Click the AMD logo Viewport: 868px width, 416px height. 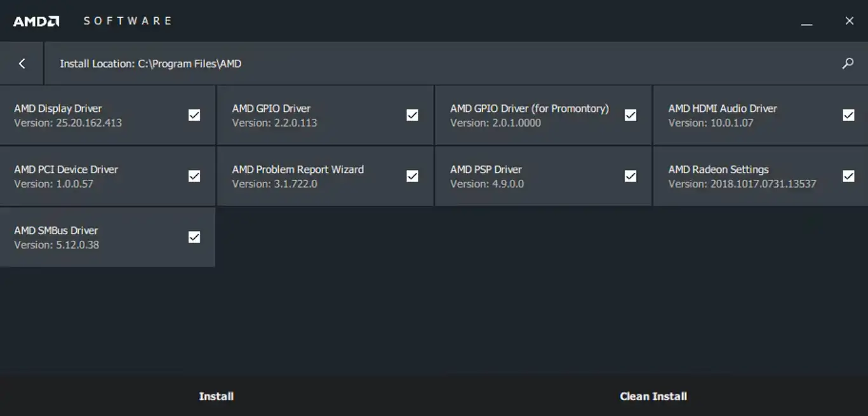36,21
